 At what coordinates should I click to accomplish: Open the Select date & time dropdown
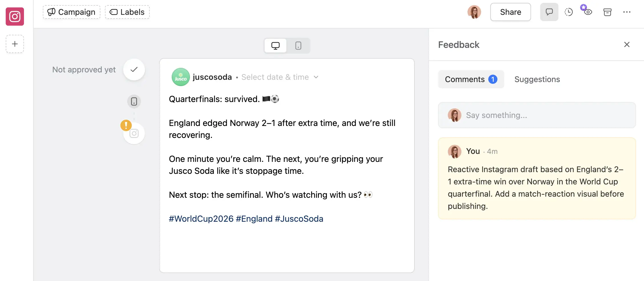pyautogui.click(x=280, y=77)
